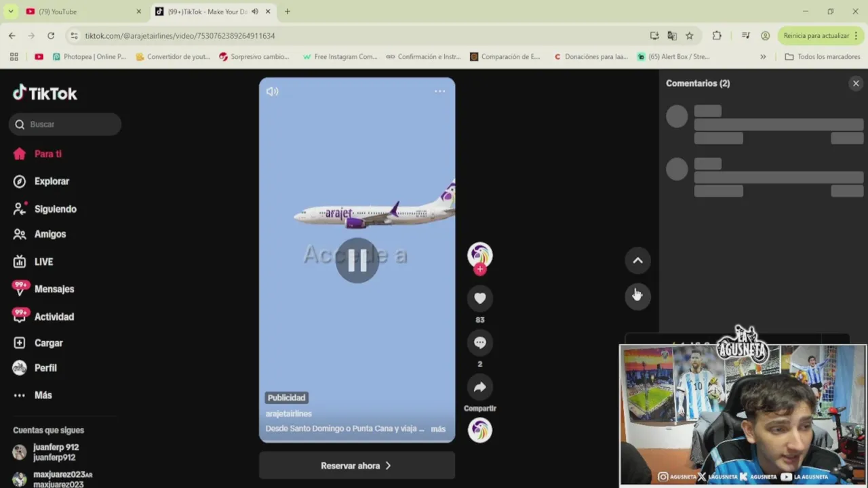The image size is (868, 488).
Task: View site information icon
Action: click(x=73, y=36)
